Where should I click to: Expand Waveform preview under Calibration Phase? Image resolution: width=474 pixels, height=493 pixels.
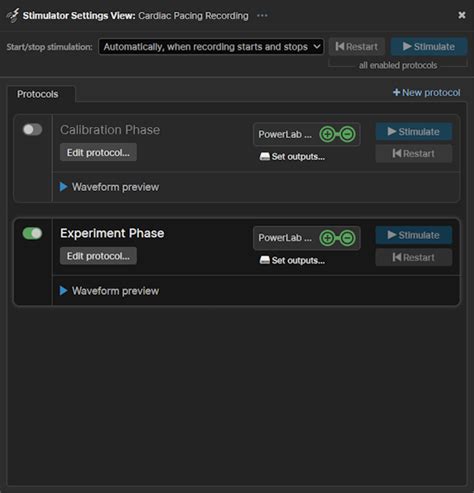point(109,187)
